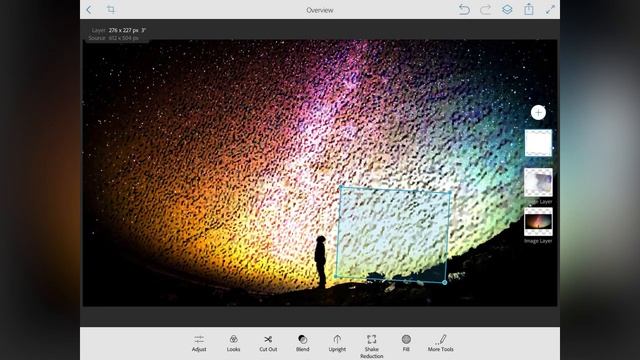Open More Tools brush icon
The image size is (640, 360).
(440, 343)
